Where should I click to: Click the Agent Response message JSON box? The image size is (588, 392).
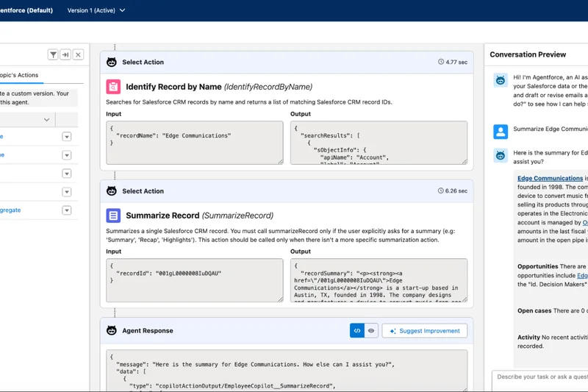pyautogui.click(x=287, y=371)
